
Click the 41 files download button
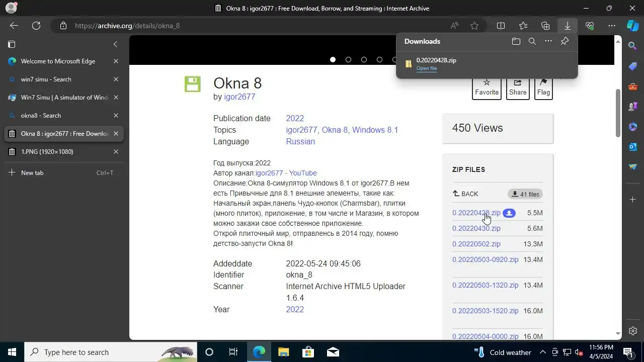coord(525,194)
